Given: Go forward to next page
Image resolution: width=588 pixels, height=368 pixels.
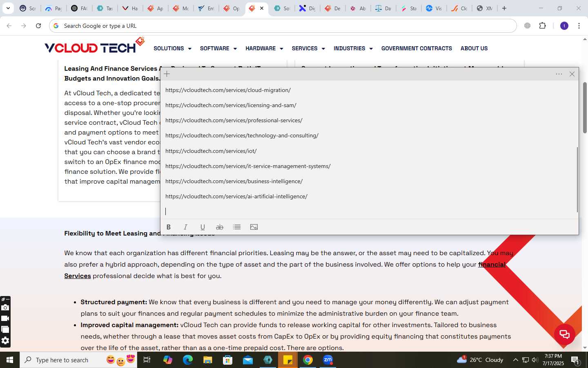Looking at the screenshot, I should coord(24,26).
